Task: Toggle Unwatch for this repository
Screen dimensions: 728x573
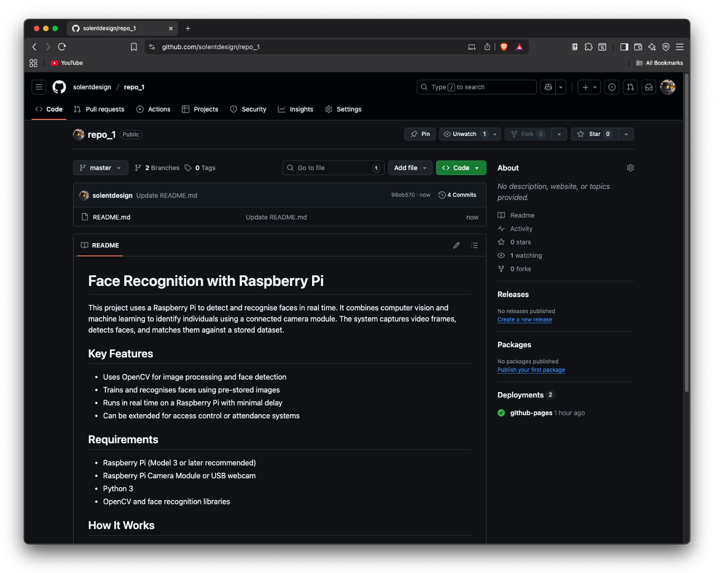Action: pos(464,134)
